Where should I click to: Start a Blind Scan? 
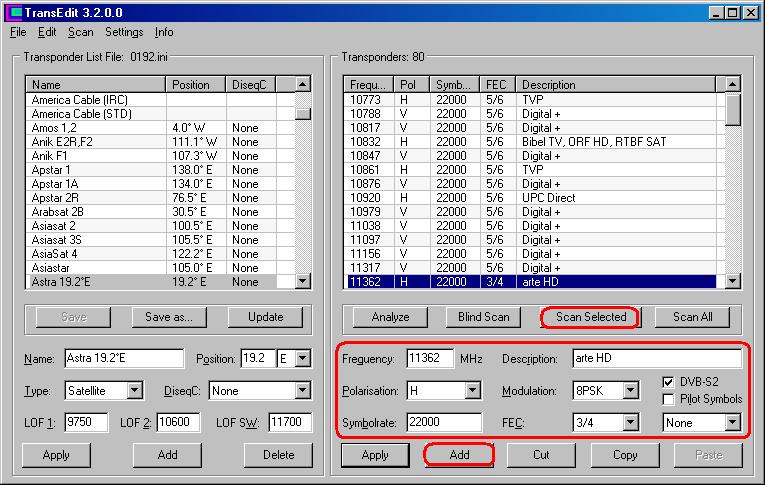pyautogui.click(x=483, y=317)
